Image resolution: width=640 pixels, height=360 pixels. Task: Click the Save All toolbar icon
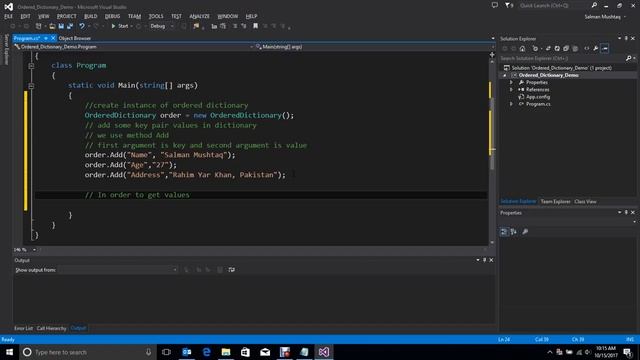[x=70, y=26]
